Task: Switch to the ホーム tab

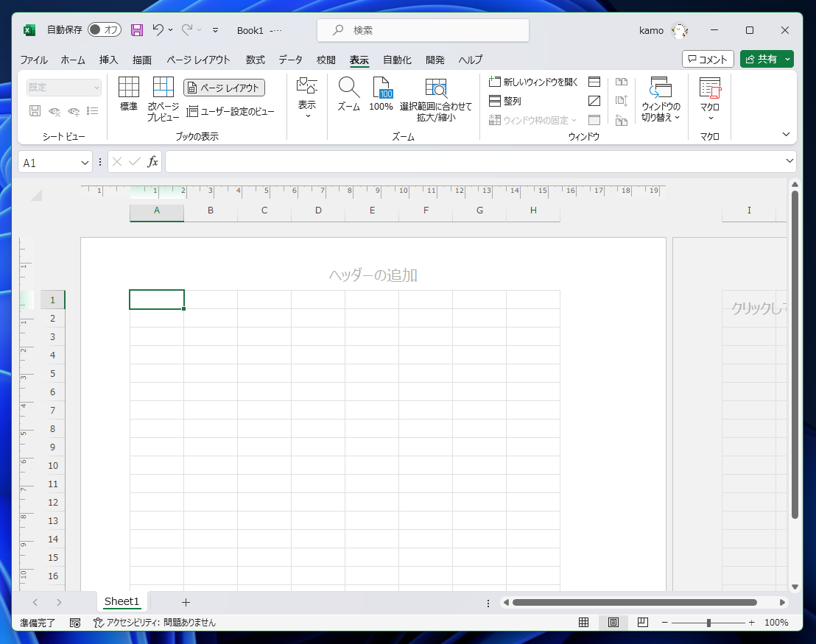Action: pyautogui.click(x=73, y=60)
